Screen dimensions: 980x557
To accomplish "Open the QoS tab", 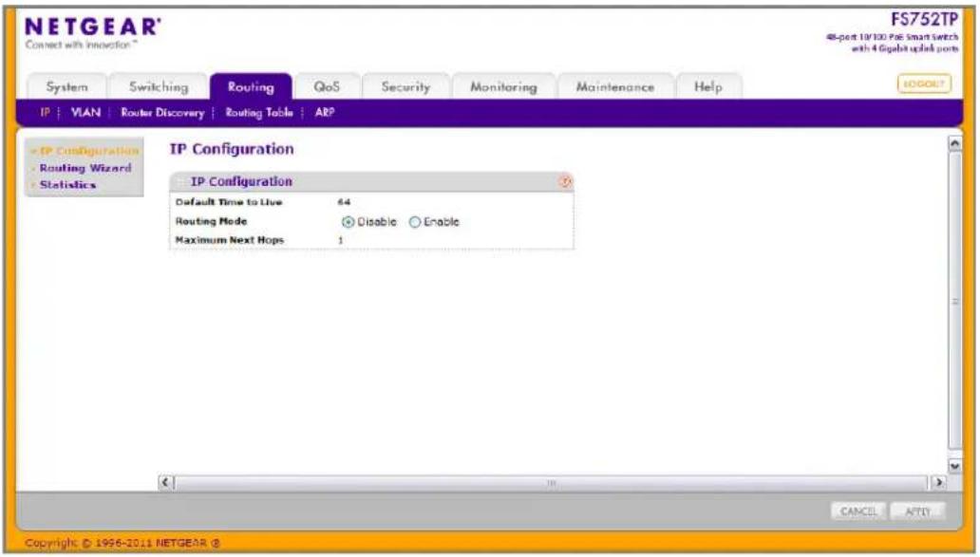I will click(327, 86).
